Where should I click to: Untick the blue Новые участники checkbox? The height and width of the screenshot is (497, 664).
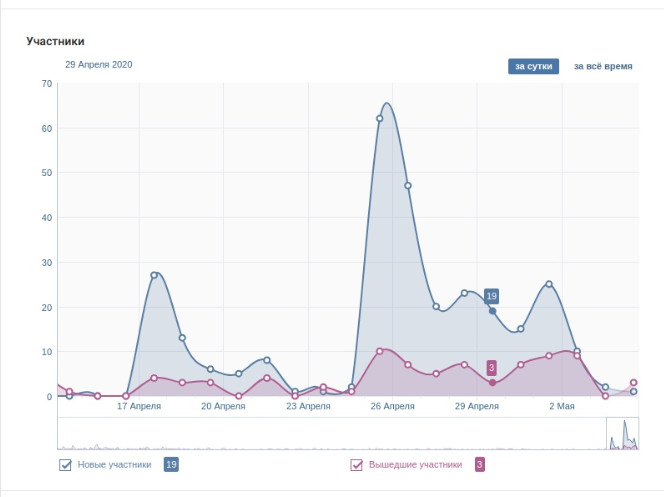pyautogui.click(x=66, y=464)
